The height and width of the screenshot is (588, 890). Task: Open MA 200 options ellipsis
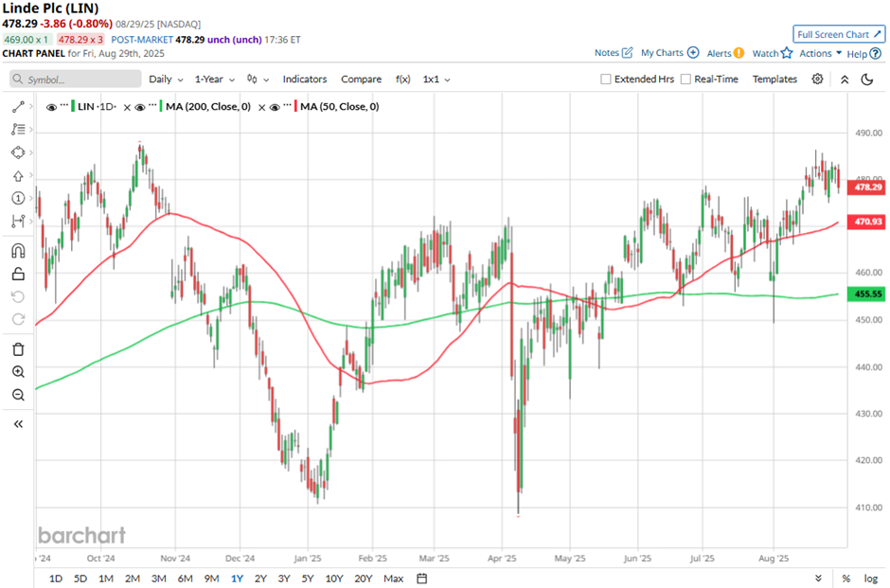(152, 105)
